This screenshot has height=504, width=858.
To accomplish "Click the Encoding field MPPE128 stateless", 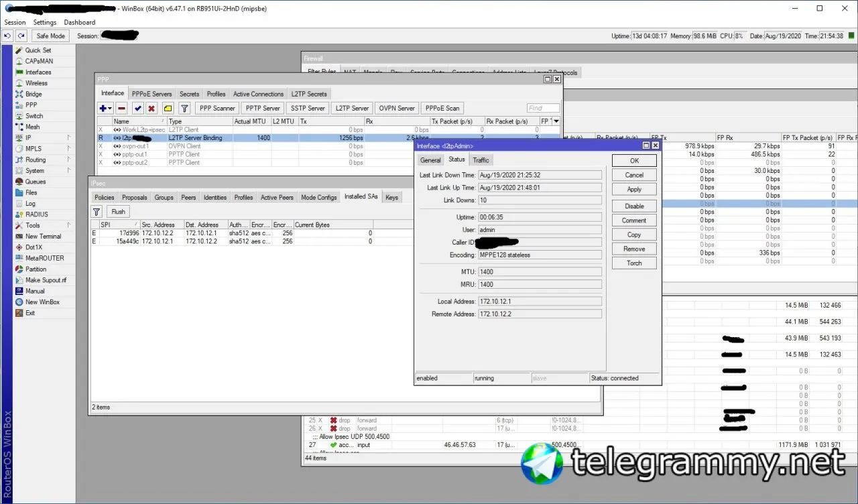I will coord(540,255).
